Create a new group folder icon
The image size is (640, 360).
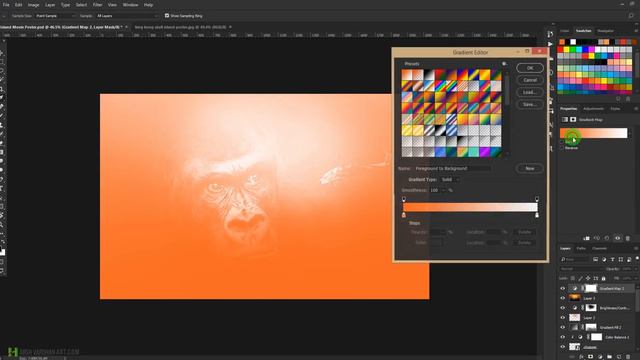(x=609, y=357)
